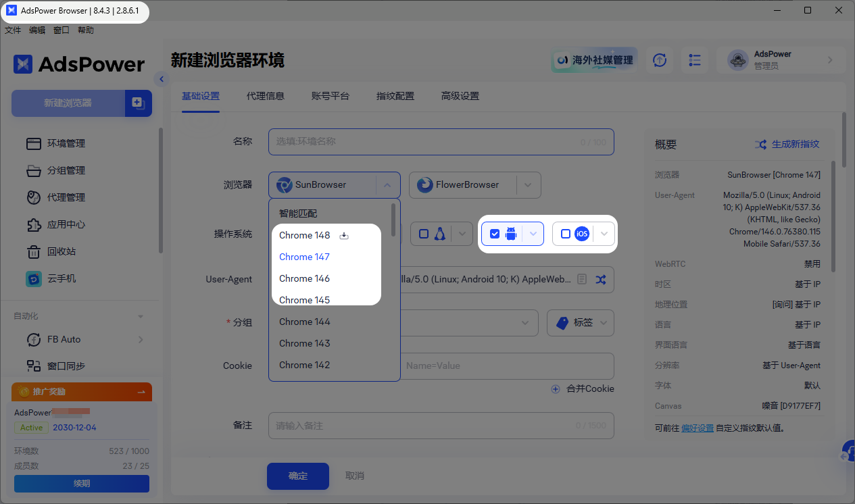Click the AdsPower user avatar
Screen dimensions: 855x504
pyautogui.click(x=737, y=60)
